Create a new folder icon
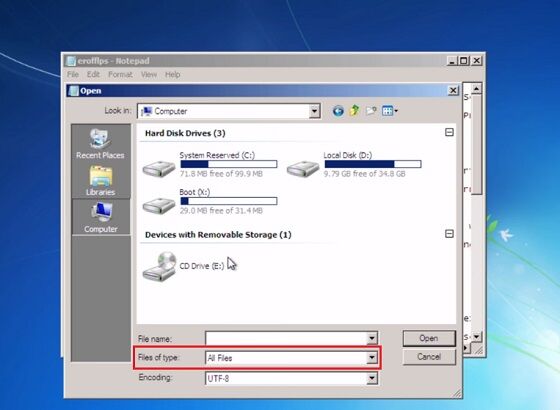The height and width of the screenshot is (410, 560). (371, 111)
